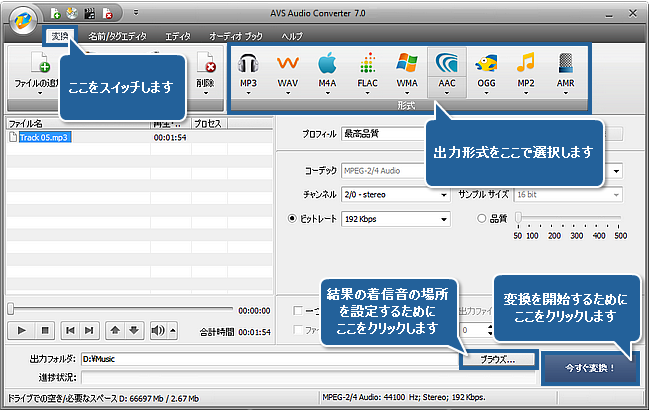Screen dimensions: 649x410
Task: Open the arrow beneath the WAV label
Action: (288, 94)
